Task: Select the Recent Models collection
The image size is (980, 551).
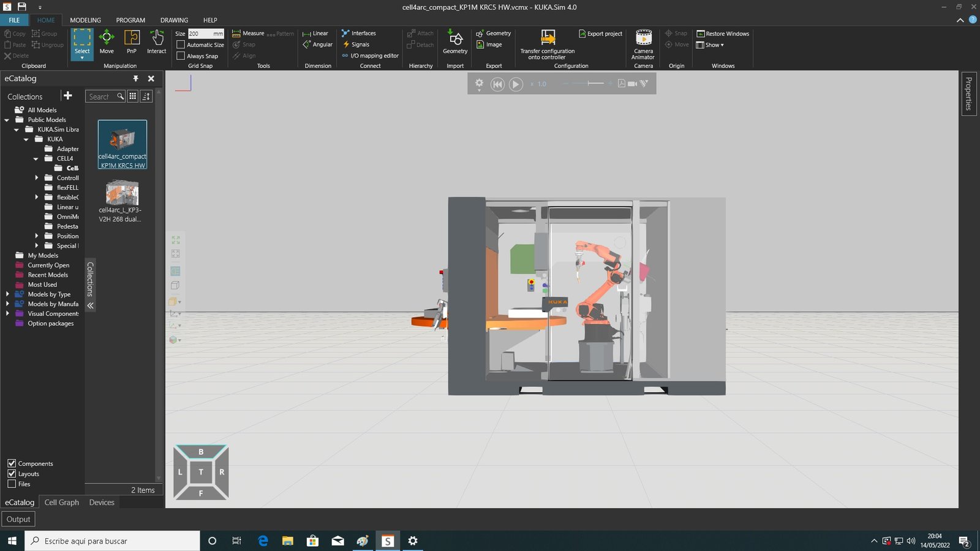Action: [x=48, y=275]
